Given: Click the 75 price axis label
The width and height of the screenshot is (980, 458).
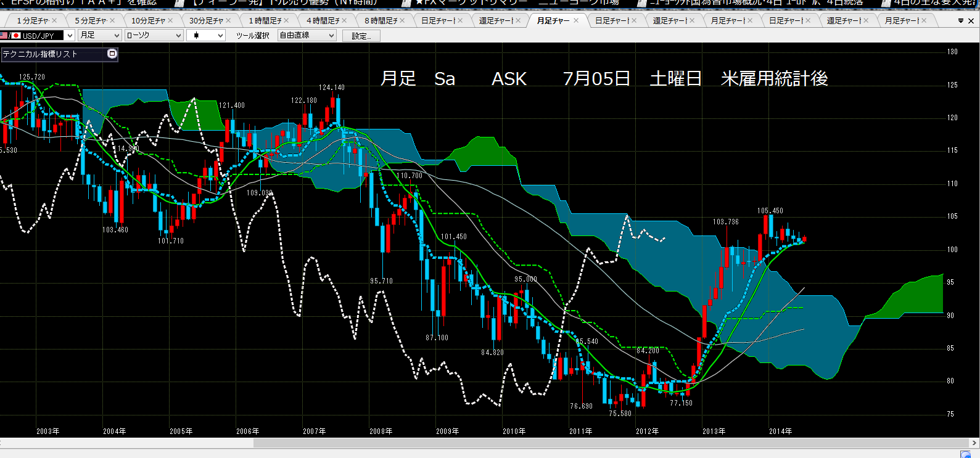Looking at the screenshot, I should [951, 414].
